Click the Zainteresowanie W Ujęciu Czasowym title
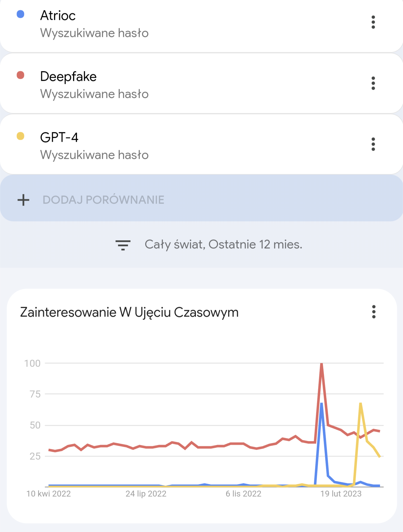Image resolution: width=403 pixels, height=532 pixels. (129, 312)
